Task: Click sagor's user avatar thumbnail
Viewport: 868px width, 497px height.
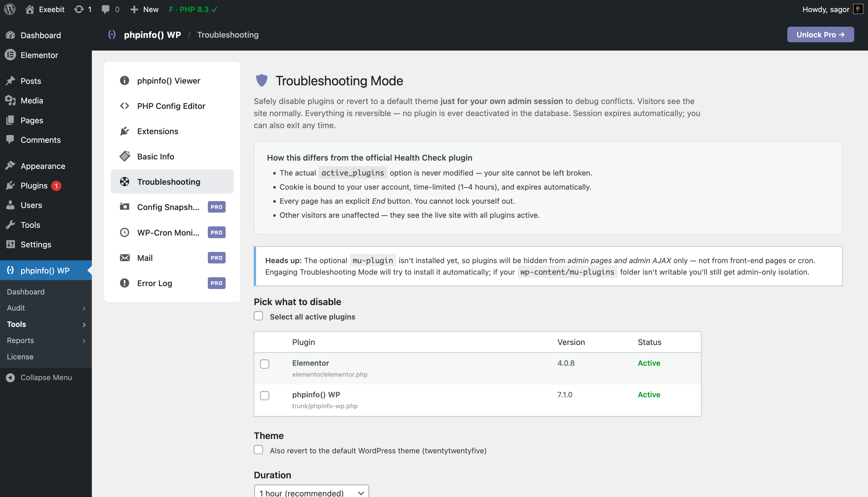Action: (x=858, y=9)
